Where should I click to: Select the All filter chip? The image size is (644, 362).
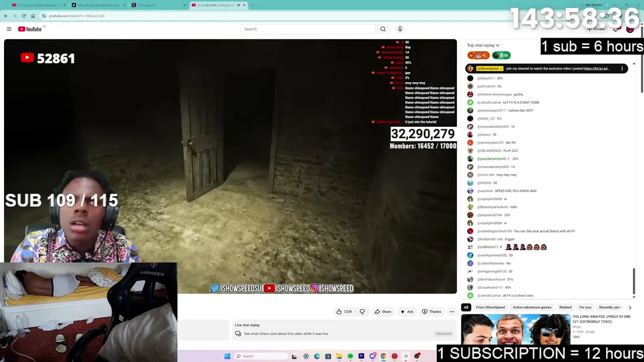point(466,307)
